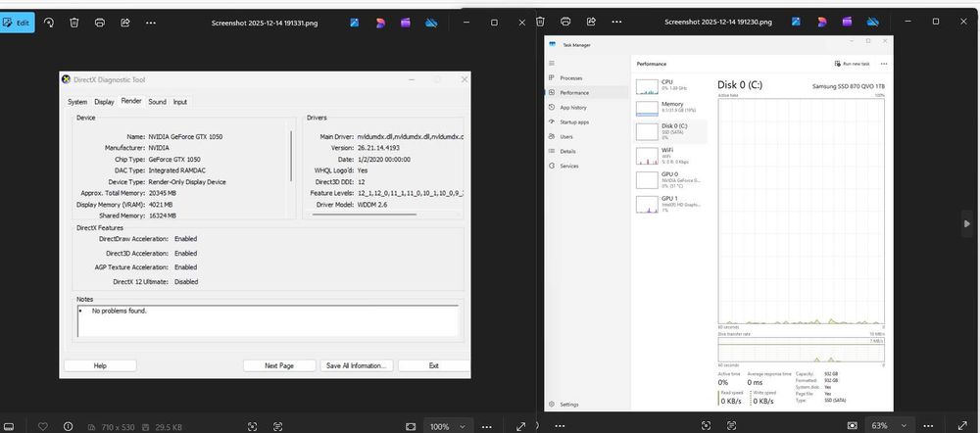Delete Screenshot 191230.png using its trash icon
Screen dimensions: 980x433
coord(541,22)
